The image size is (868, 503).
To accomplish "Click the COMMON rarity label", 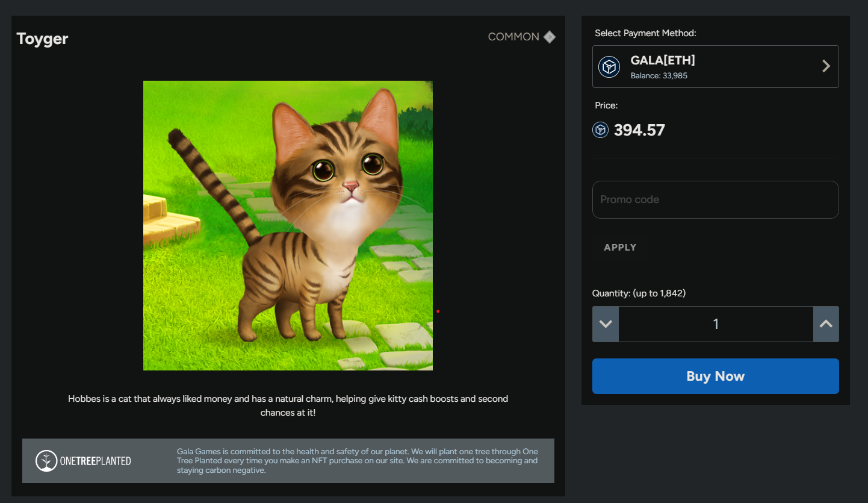I will [513, 37].
